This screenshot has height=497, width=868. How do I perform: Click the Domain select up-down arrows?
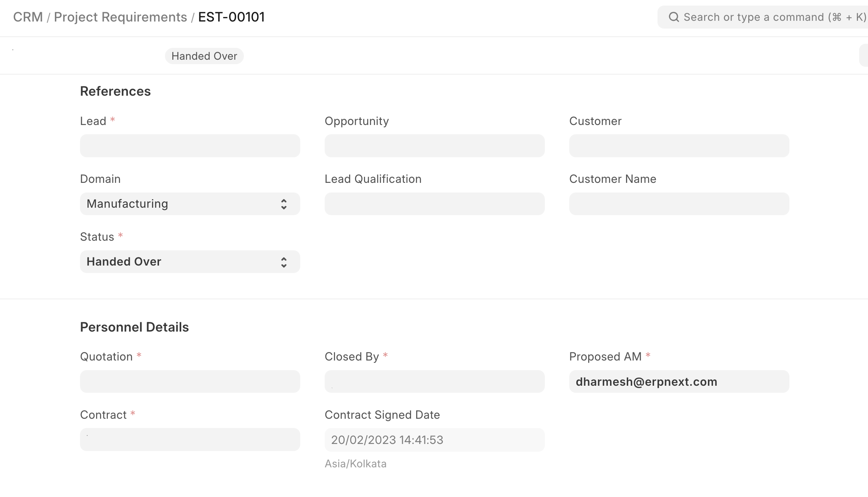pos(284,204)
